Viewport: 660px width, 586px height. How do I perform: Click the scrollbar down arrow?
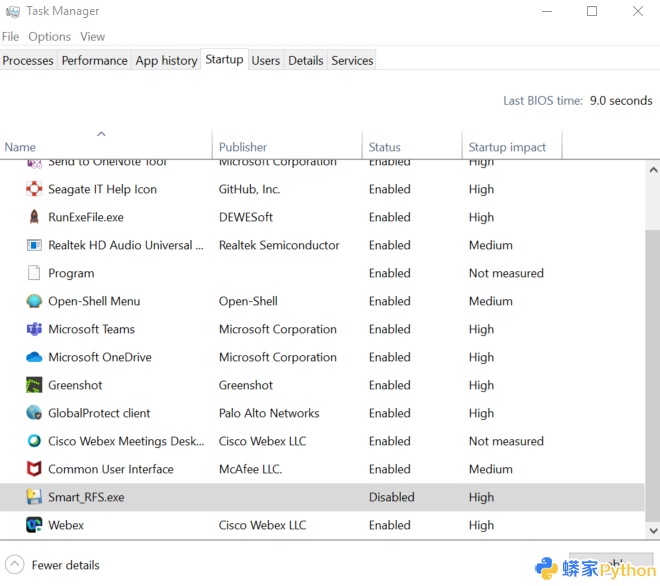653,531
